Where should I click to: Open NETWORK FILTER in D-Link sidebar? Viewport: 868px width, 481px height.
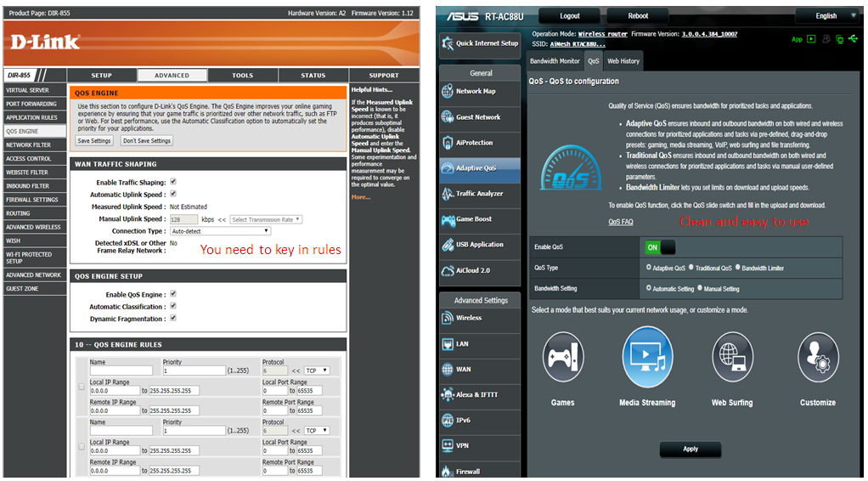coord(35,144)
